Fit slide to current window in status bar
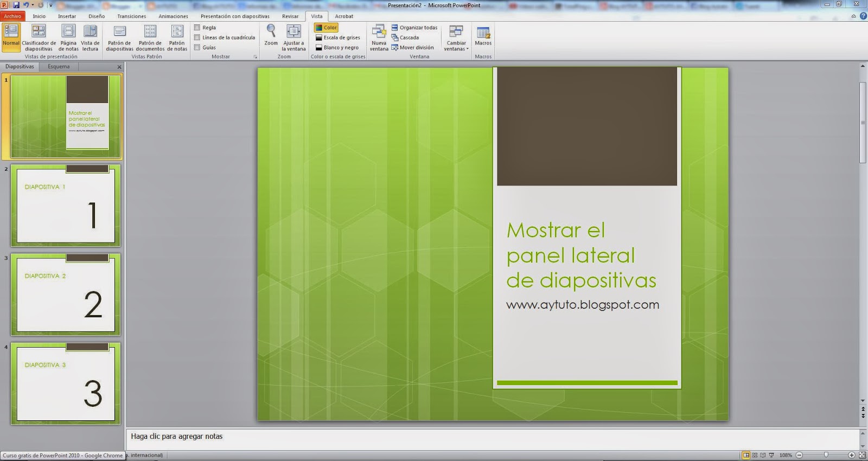Viewport: 868px width, 461px height. [862, 455]
